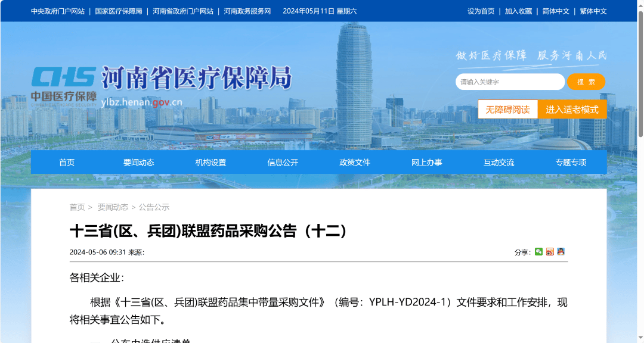Open 公告公示 in the breadcrumb trail
Image resolution: width=644 pixels, height=343 pixels.
tap(156, 207)
